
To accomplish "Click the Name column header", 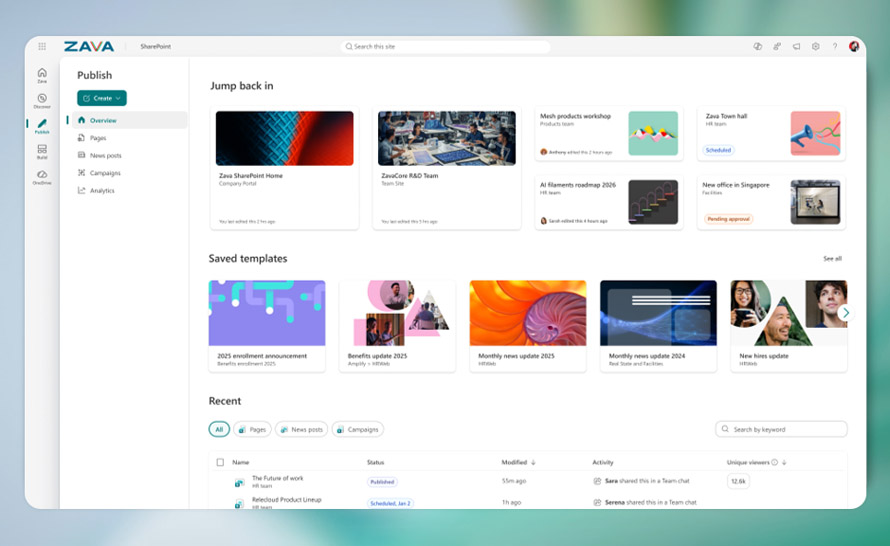I will [241, 462].
